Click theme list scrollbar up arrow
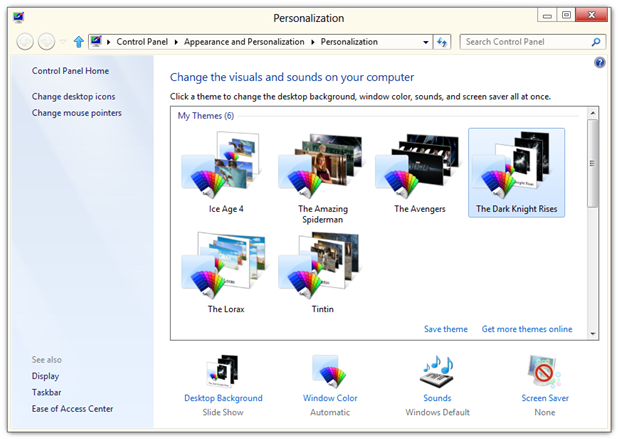 [x=592, y=113]
